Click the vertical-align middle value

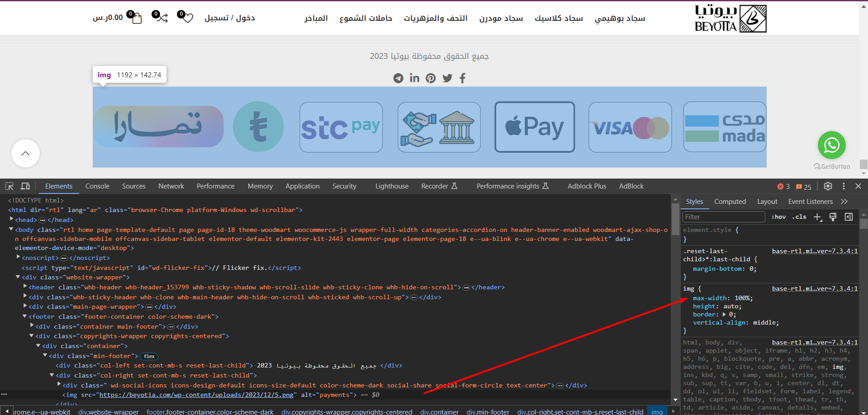pyautogui.click(x=764, y=323)
